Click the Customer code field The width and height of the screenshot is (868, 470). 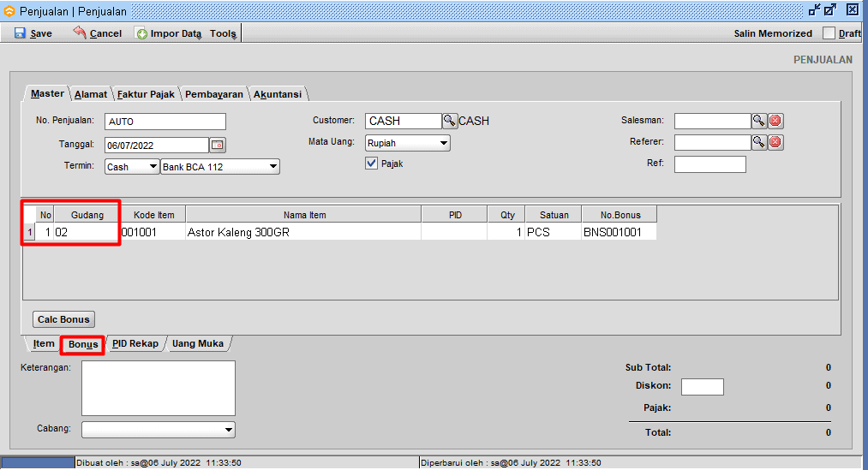[x=403, y=121]
